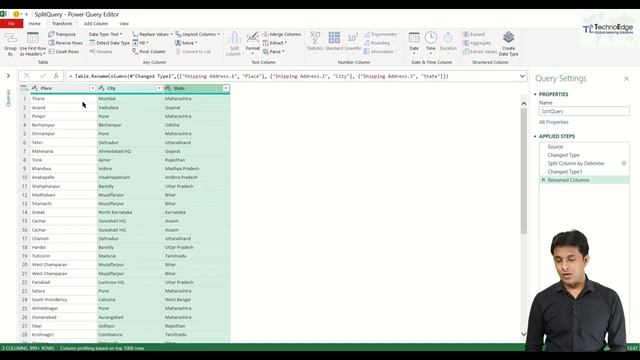The image size is (640, 360).
Task: Click the cancel formula X icon
Action: pyautogui.click(x=27, y=76)
